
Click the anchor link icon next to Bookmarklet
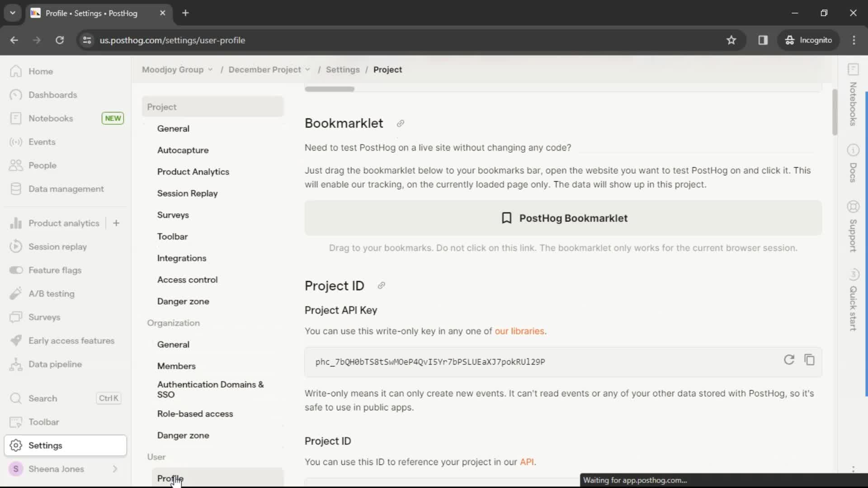click(x=400, y=123)
